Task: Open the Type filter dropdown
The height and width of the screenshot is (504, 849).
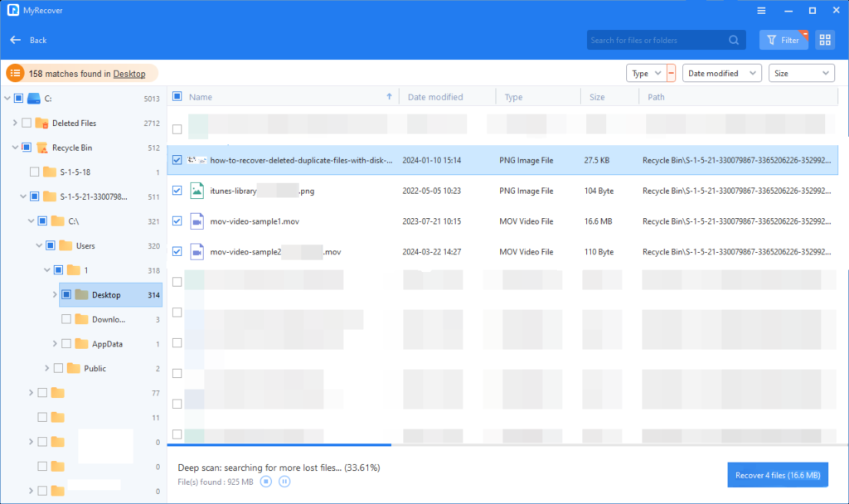Action: coord(647,73)
